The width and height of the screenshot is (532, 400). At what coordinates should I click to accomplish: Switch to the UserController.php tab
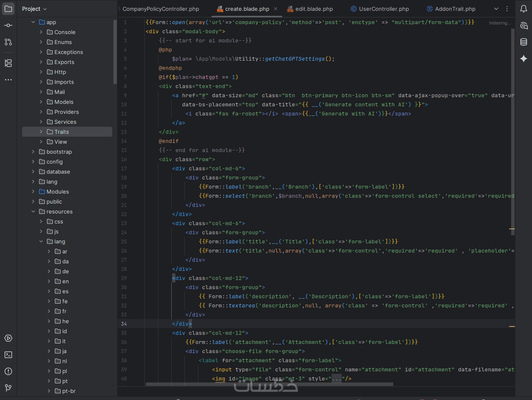click(384, 9)
